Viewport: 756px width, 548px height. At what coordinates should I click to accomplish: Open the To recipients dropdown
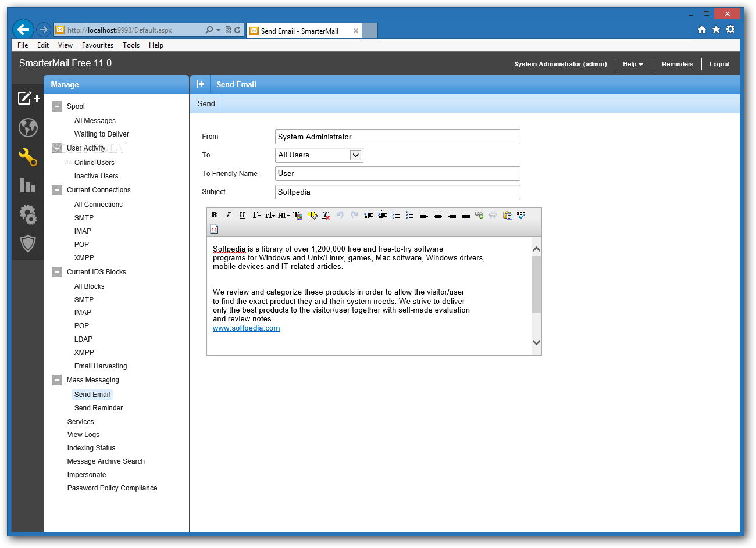tap(319, 155)
